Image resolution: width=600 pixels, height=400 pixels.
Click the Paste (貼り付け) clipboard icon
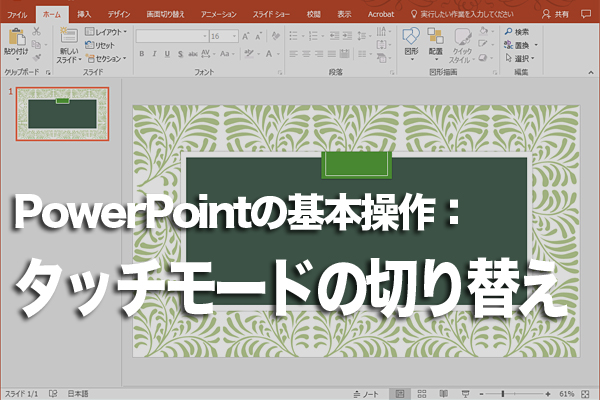point(16,38)
